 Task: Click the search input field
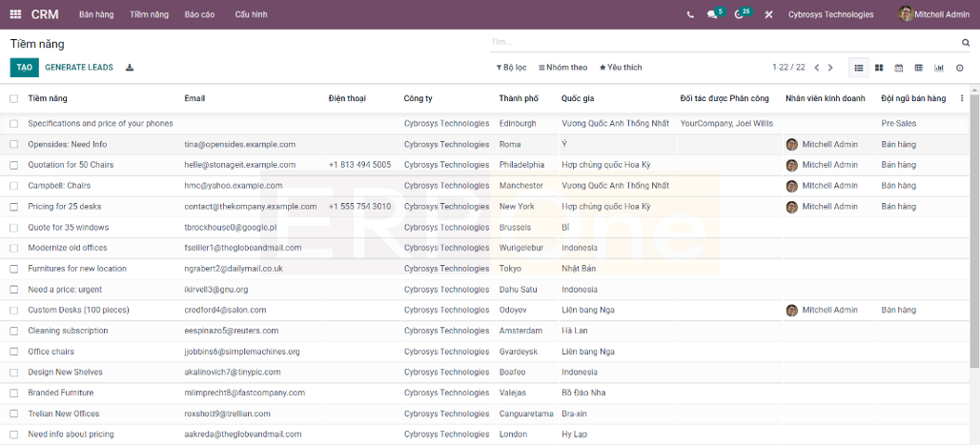[725, 43]
